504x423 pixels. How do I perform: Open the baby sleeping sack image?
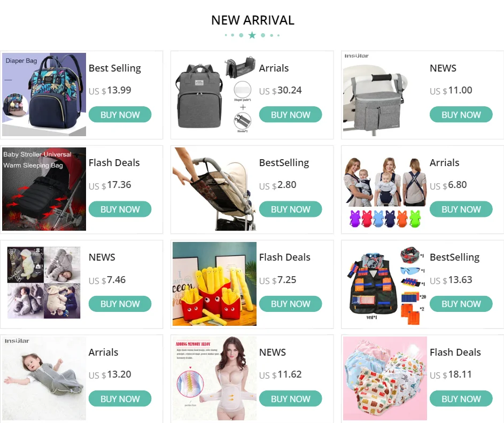(44, 378)
